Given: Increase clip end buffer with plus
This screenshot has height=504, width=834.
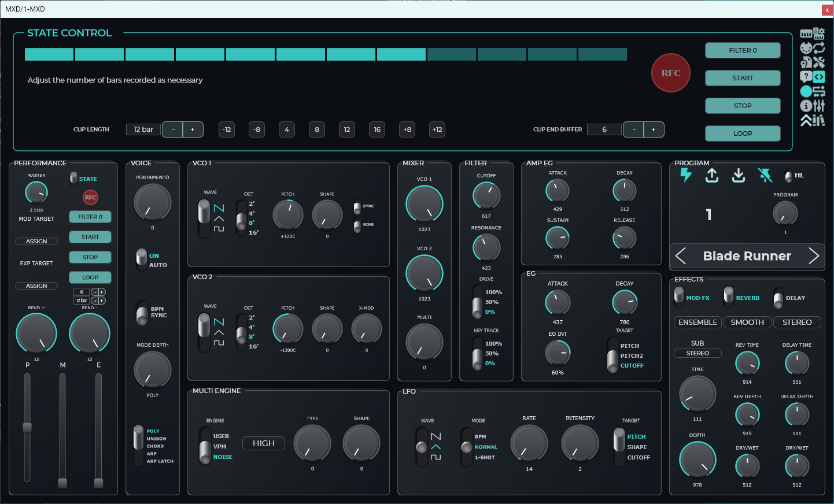Looking at the screenshot, I should (x=654, y=129).
